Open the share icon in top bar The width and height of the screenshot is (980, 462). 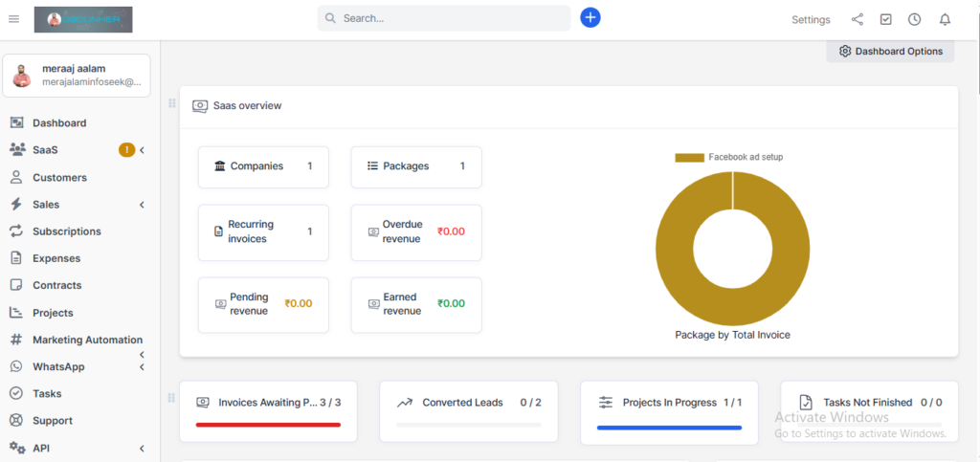point(857,19)
